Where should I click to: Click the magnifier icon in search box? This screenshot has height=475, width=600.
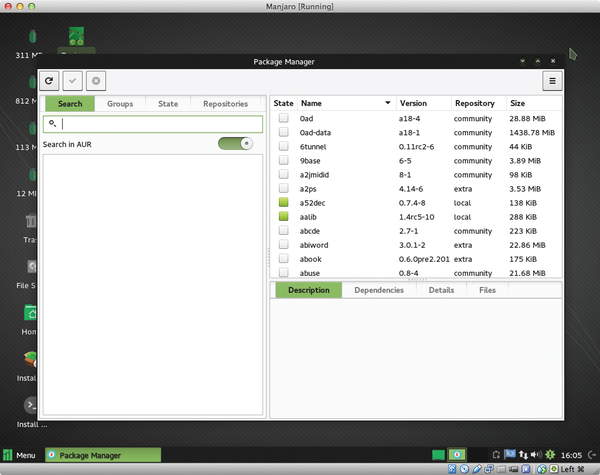52,123
